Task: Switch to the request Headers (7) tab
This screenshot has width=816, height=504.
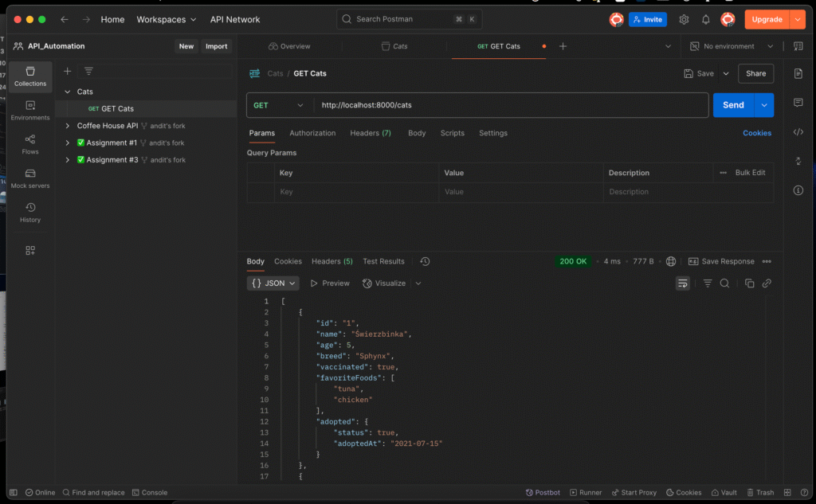Action: 370,133
